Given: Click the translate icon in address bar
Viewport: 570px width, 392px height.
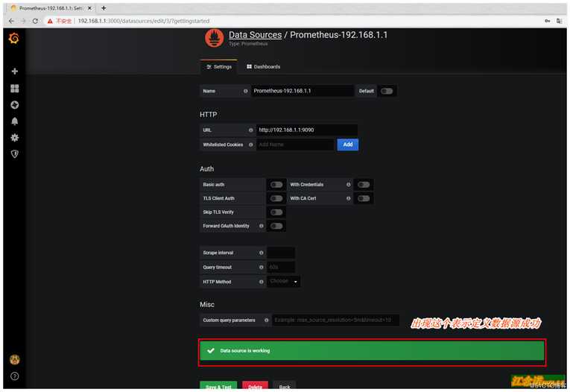Looking at the screenshot, I should click(x=559, y=21).
